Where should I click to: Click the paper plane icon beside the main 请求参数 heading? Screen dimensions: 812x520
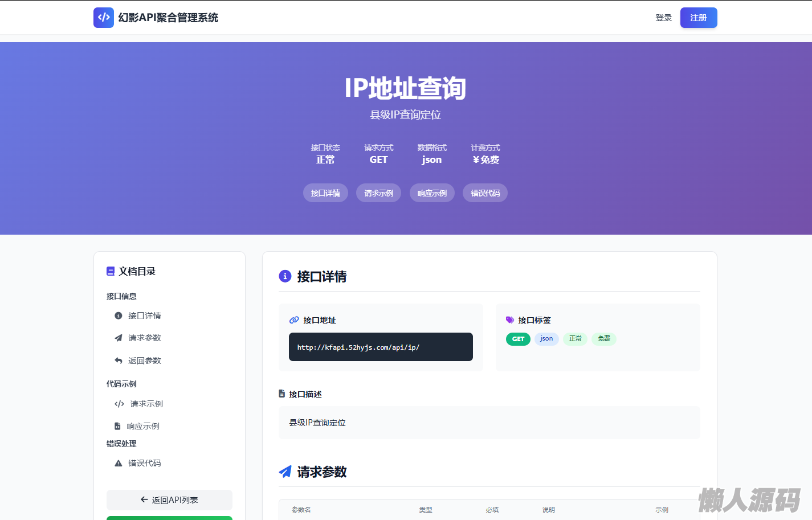pos(285,472)
